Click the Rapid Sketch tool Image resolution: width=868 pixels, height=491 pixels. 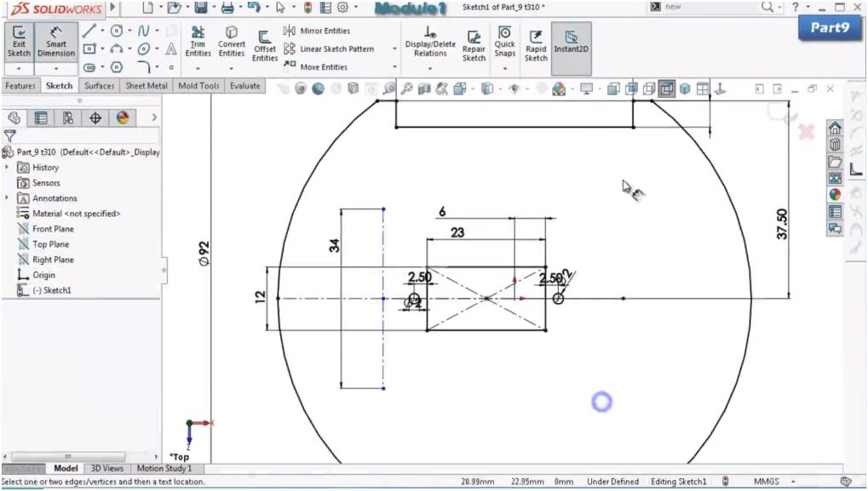click(535, 45)
